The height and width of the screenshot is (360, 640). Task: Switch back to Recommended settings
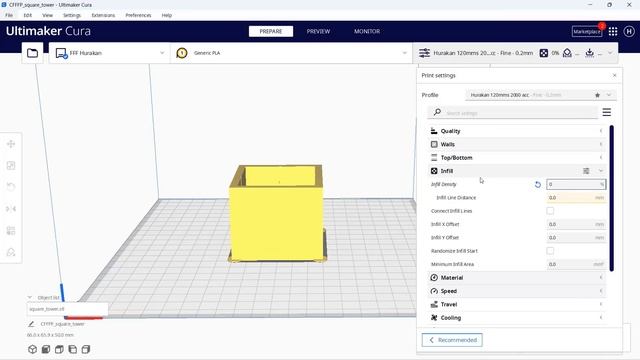[452, 340]
